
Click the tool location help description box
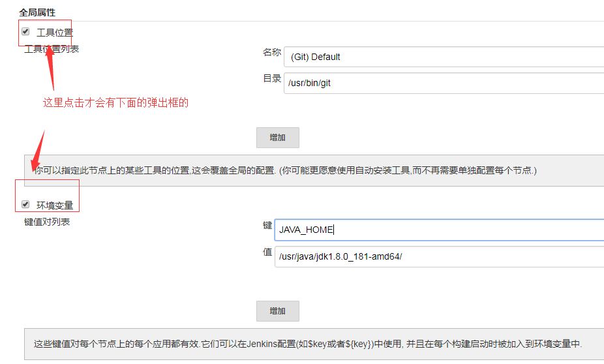click(x=313, y=170)
